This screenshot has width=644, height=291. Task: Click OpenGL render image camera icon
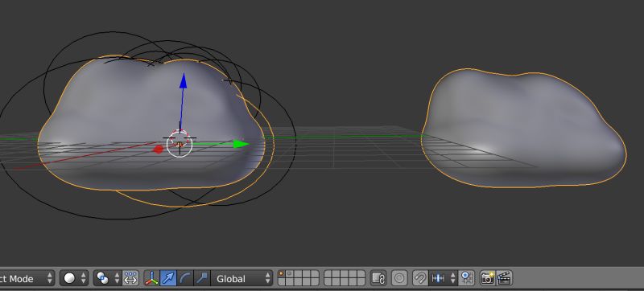pyautogui.click(x=488, y=279)
